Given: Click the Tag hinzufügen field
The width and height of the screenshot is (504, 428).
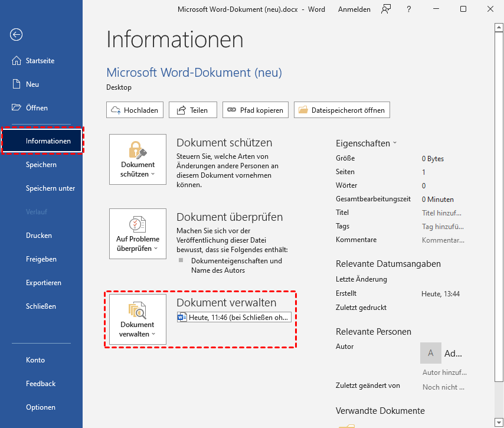Looking at the screenshot, I should (x=443, y=226).
